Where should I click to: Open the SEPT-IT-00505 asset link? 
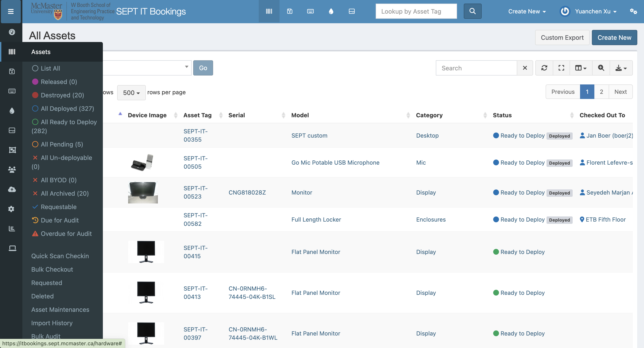195,163
